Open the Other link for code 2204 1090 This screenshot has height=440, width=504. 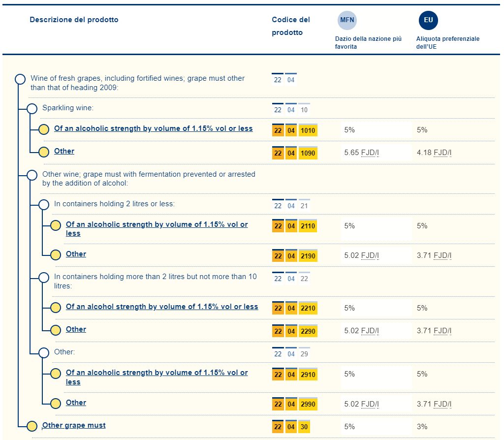(64, 151)
